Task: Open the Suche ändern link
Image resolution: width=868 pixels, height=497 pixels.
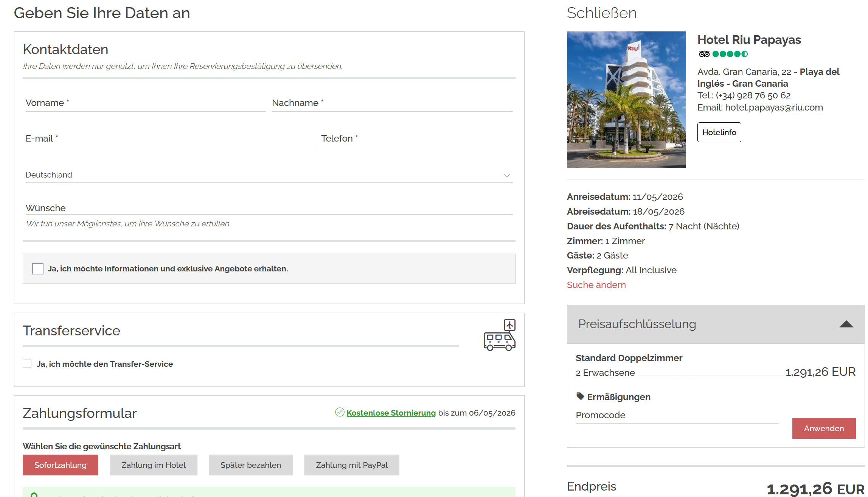Action: point(596,285)
